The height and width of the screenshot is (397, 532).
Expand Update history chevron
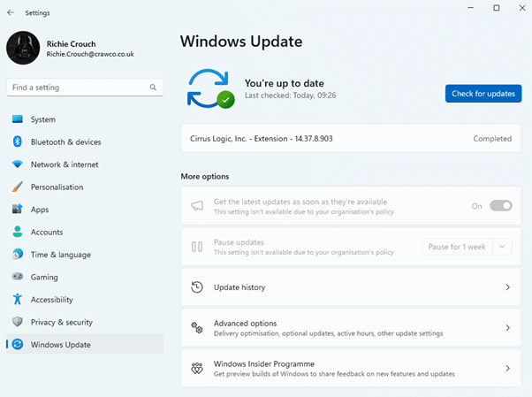[x=507, y=287]
